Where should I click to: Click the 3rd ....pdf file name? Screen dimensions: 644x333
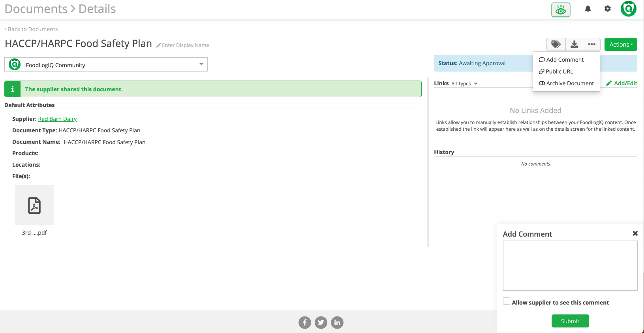[x=34, y=233]
